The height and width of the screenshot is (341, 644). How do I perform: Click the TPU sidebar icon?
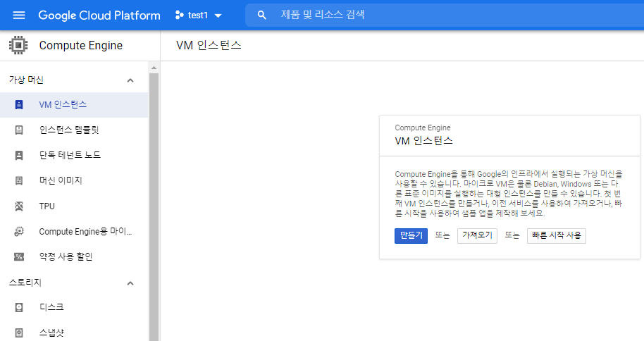click(19, 206)
